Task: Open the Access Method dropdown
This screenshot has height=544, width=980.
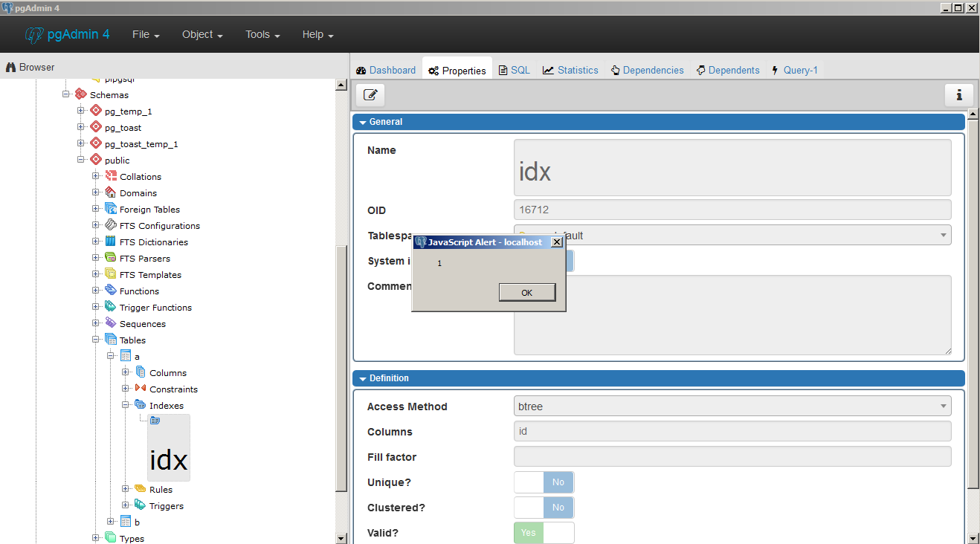Action: click(732, 406)
